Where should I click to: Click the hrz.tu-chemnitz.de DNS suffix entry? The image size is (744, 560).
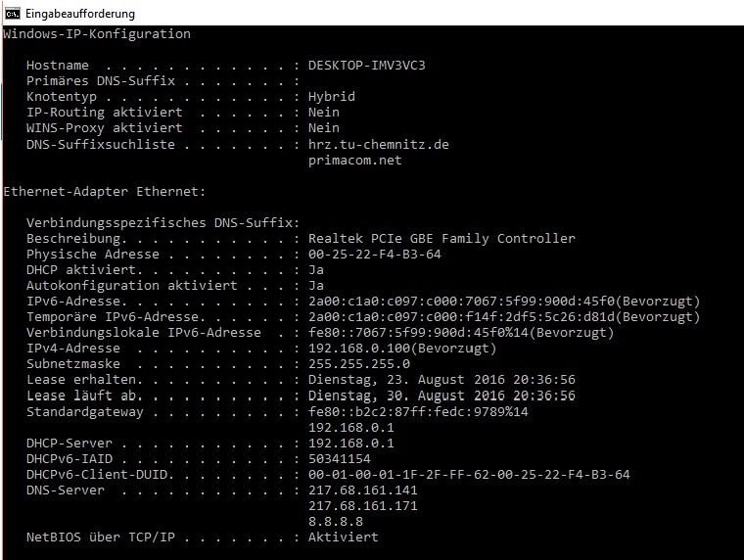tap(379, 144)
